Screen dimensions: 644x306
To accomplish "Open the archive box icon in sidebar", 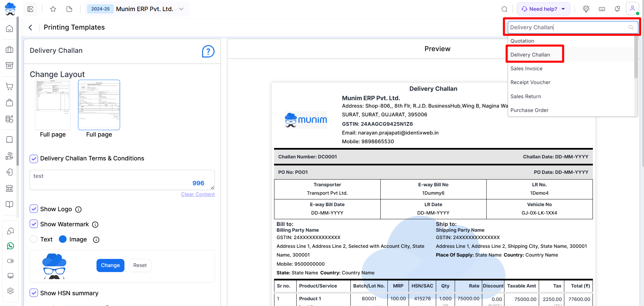I will [9, 65].
